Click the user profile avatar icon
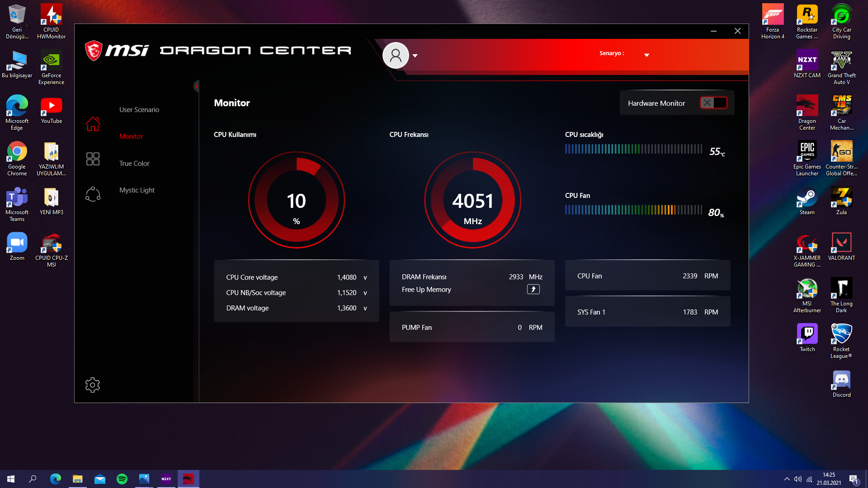Screen dimensions: 868x488 pos(396,56)
